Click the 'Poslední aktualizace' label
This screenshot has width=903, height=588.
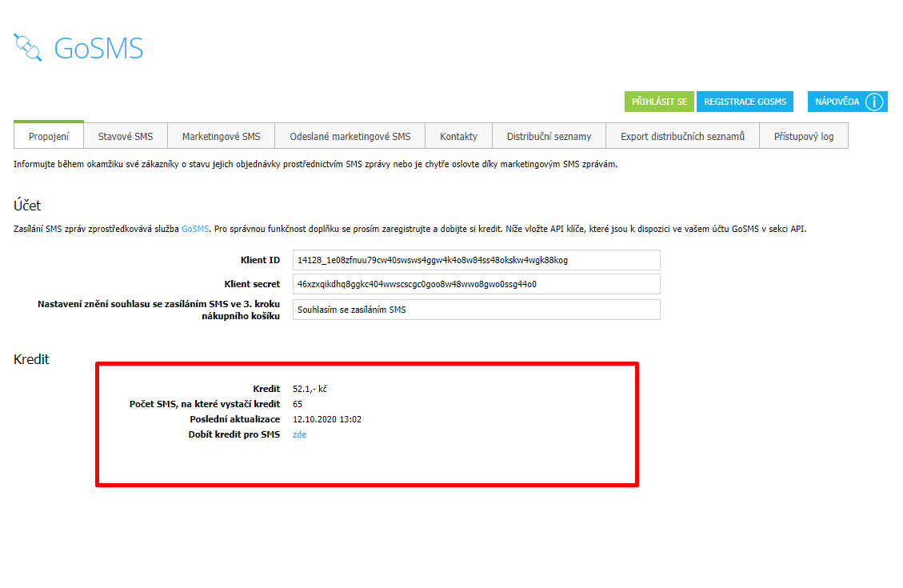point(235,419)
